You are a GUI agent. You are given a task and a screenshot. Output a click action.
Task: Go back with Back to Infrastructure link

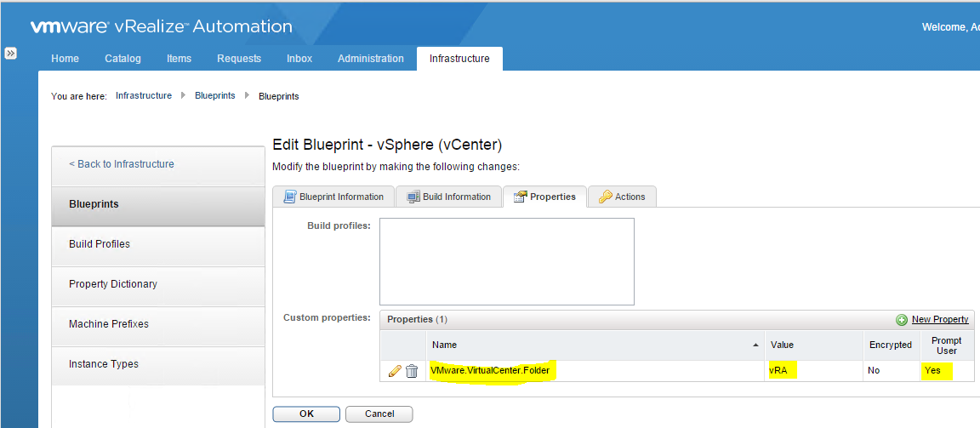tap(122, 163)
